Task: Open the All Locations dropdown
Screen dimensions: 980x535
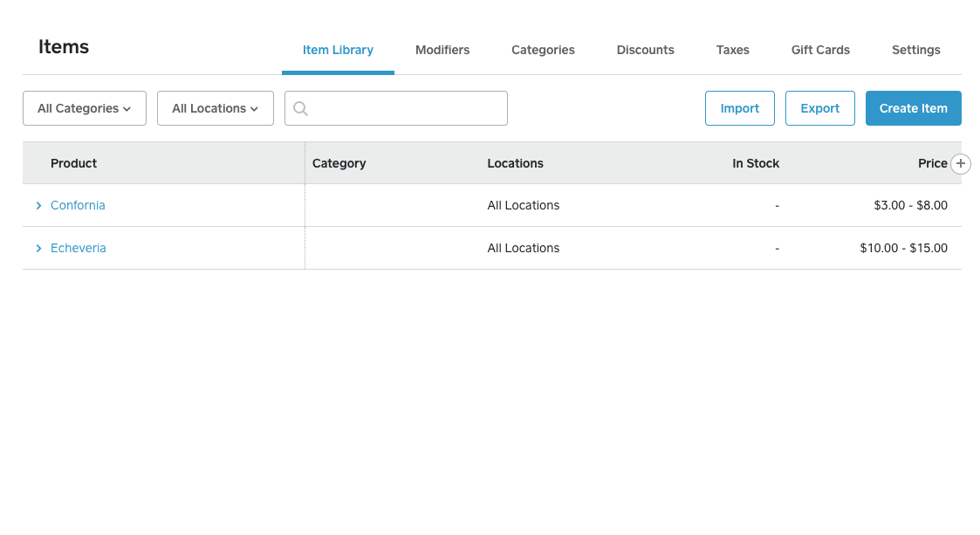Action: click(216, 108)
